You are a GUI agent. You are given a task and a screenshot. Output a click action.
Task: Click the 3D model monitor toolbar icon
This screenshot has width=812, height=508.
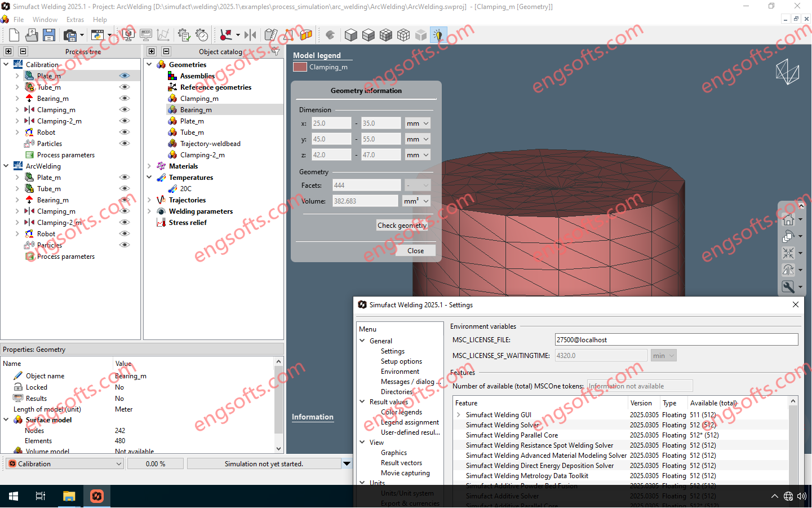(x=128, y=35)
